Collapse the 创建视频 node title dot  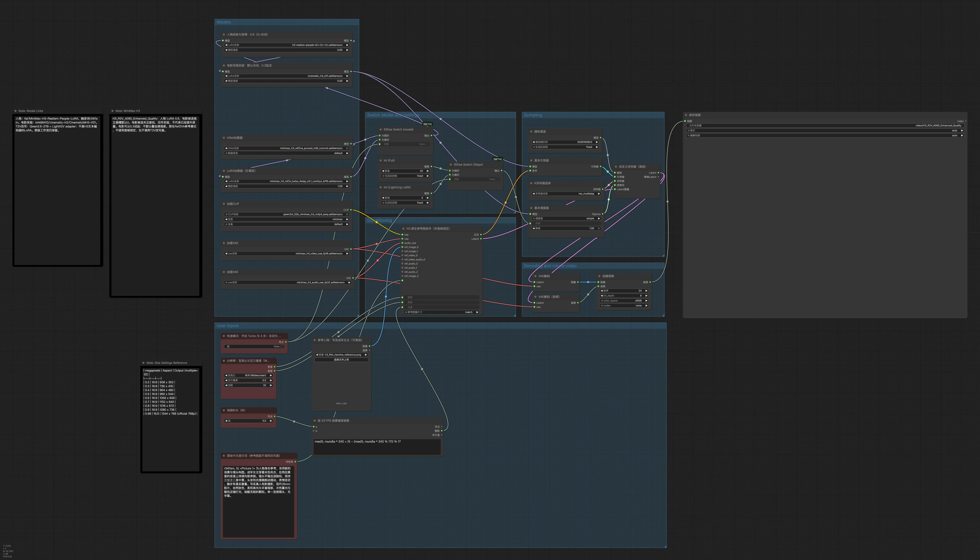pos(599,276)
